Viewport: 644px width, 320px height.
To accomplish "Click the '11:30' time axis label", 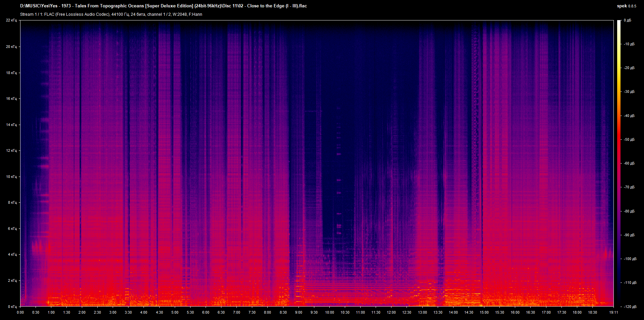I will click(376, 312).
